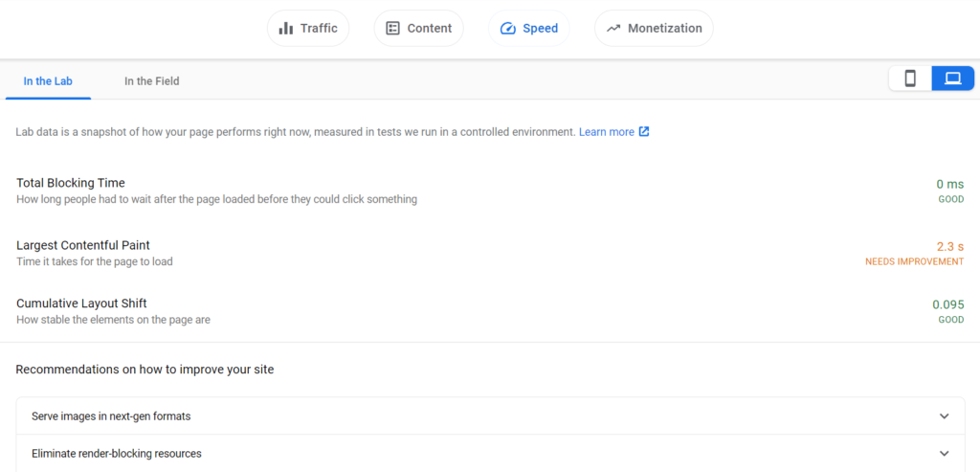Click the Content list icon
This screenshot has height=472, width=980.
point(392,28)
